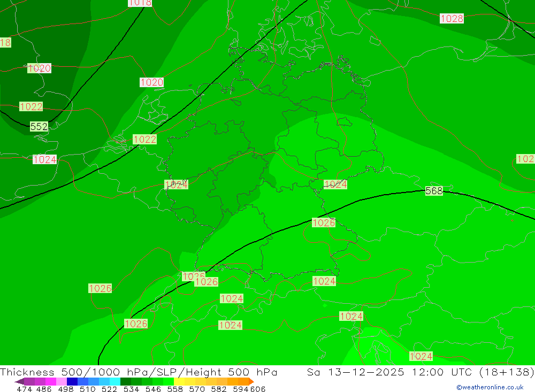Click the 'Thickness 500/1000 hPa/SLP/Height 500 hPa' title

tap(139, 372)
